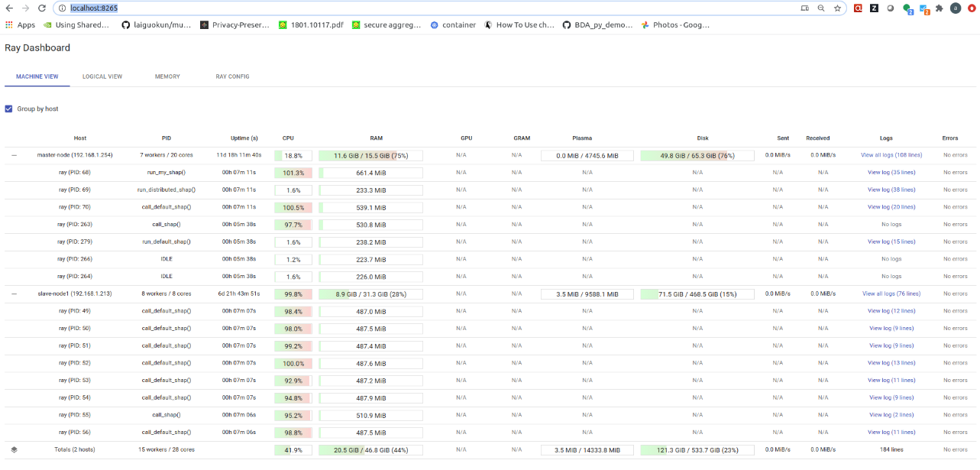Open 'View log (38 lines)' for run_distributed_shap()
The width and height of the screenshot is (980, 470).
[x=891, y=190]
